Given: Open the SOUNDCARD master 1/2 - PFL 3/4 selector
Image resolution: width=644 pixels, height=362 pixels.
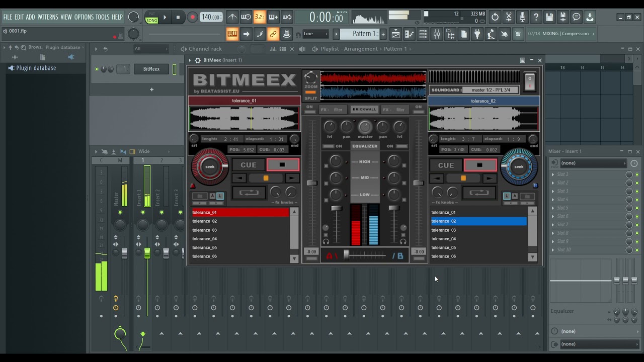Looking at the screenshot, I should pos(491,90).
